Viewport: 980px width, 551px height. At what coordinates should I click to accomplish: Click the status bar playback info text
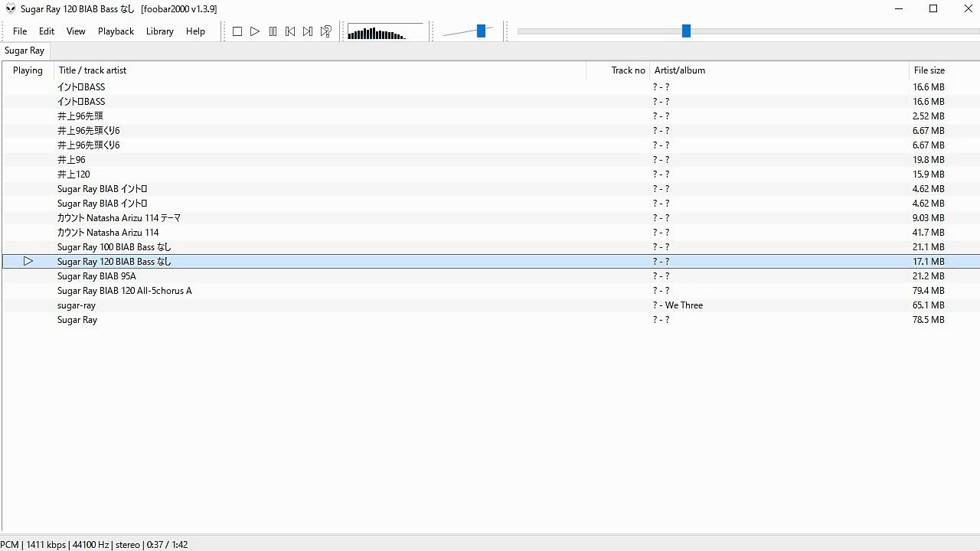coord(94,545)
